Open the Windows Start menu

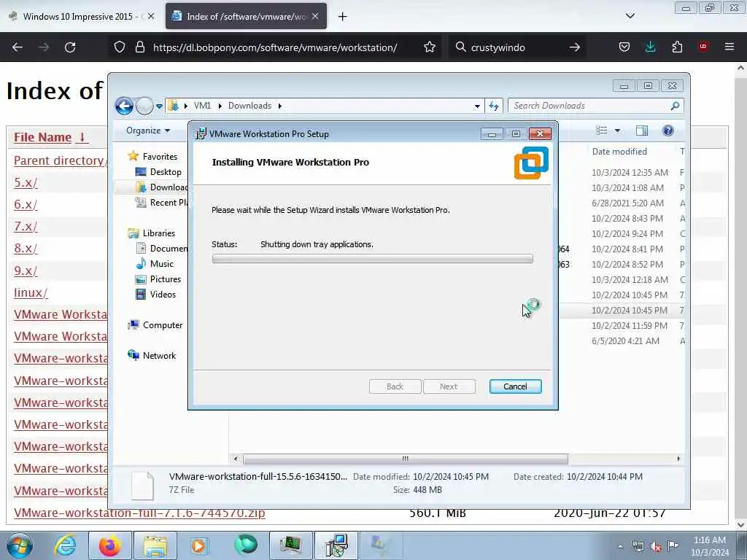[x=20, y=545]
